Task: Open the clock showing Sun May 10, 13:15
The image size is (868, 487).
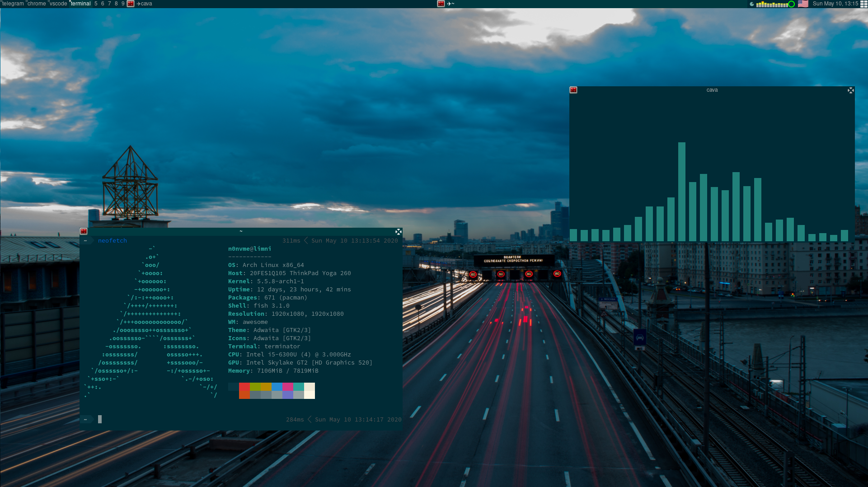Action: point(835,4)
